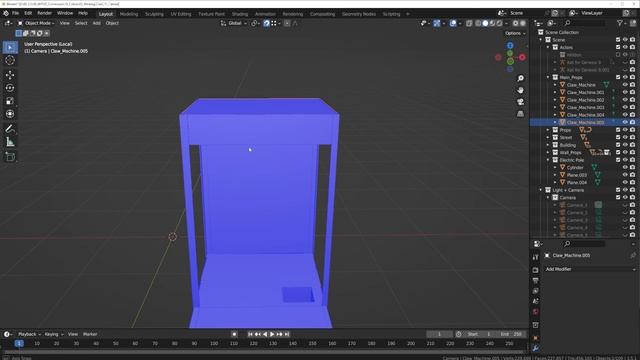The width and height of the screenshot is (640, 360).
Task: Select Claw_Machine.002 in outliner
Action: pos(585,100)
